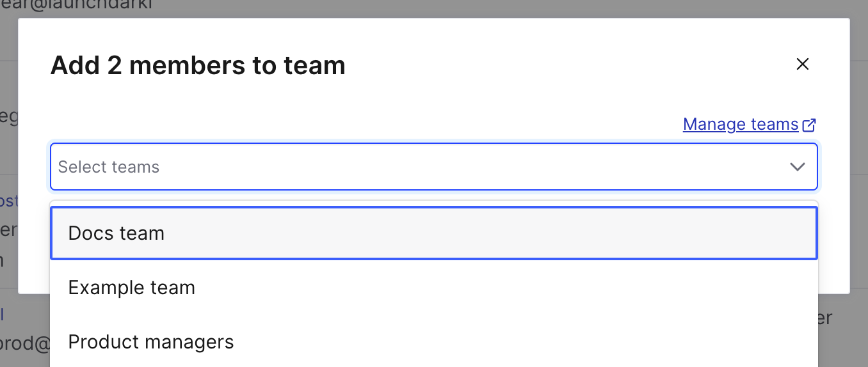Choose Docs team from the list

117,233
